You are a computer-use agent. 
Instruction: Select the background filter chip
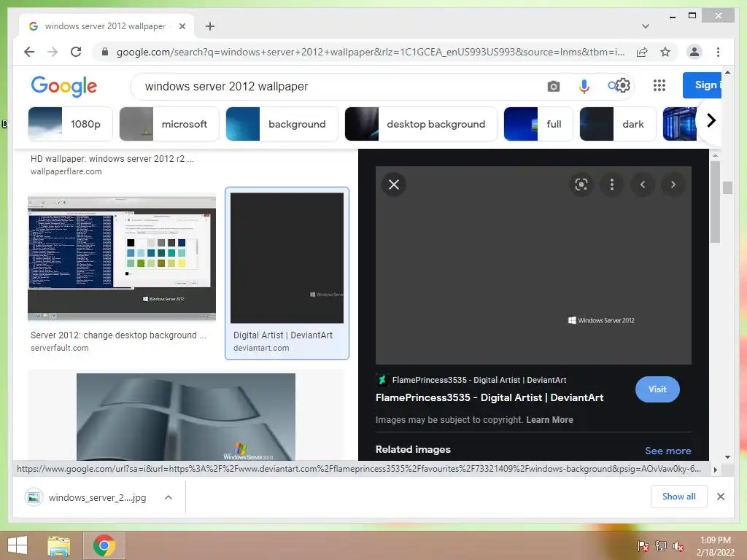coord(282,124)
